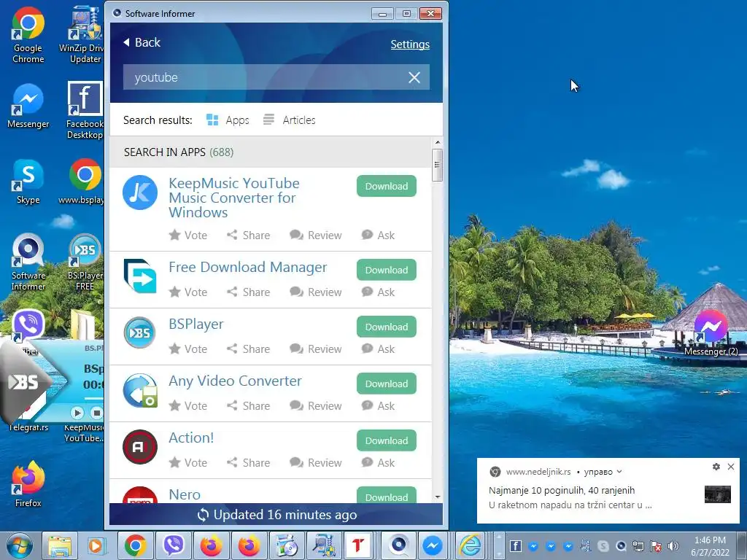Screen dimensions: 747x560
Task: Click the youtube search field
Action: pos(276,77)
